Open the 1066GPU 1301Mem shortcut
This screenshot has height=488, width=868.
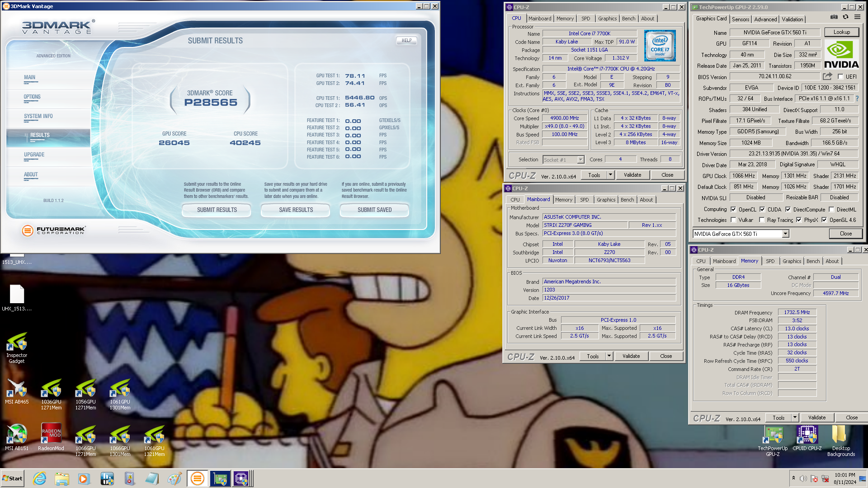click(x=120, y=441)
